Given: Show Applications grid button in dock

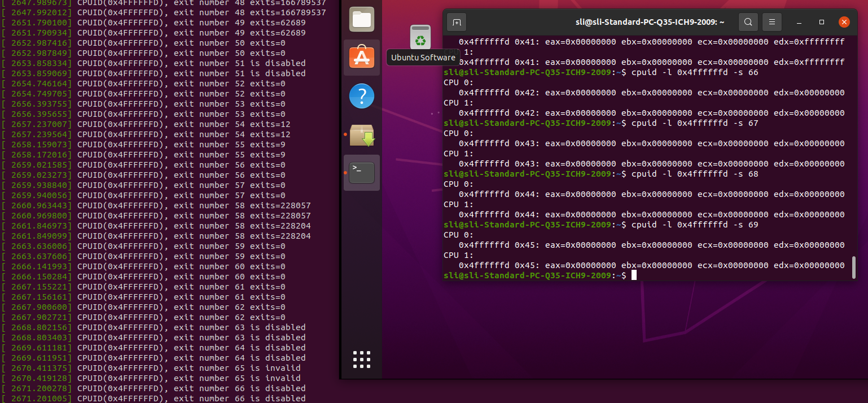Looking at the screenshot, I should (361, 360).
